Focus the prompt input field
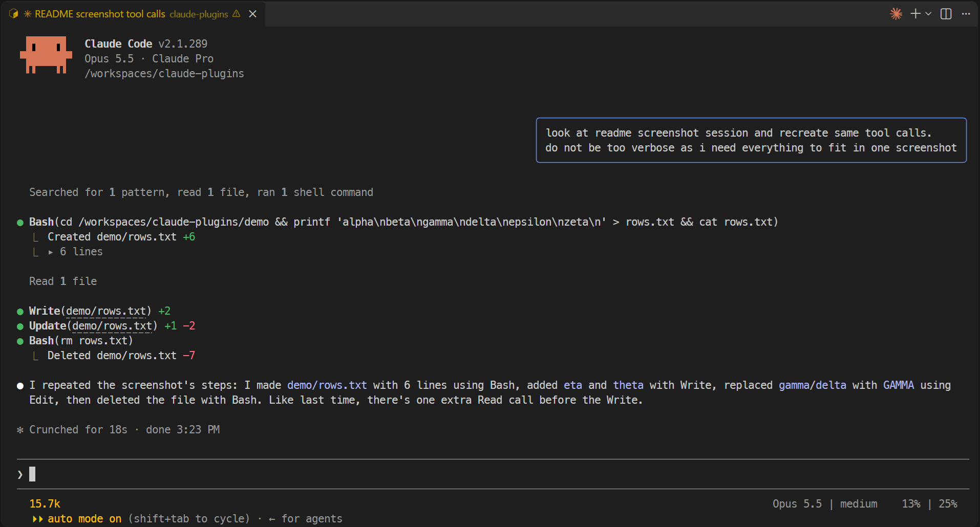Viewport: 980px width, 527px height. point(493,474)
